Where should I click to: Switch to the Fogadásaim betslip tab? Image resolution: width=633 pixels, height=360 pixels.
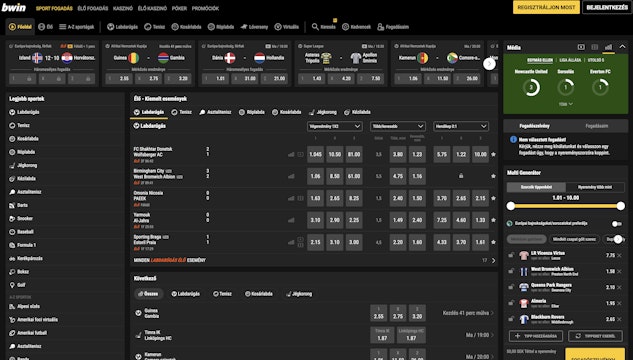597,126
